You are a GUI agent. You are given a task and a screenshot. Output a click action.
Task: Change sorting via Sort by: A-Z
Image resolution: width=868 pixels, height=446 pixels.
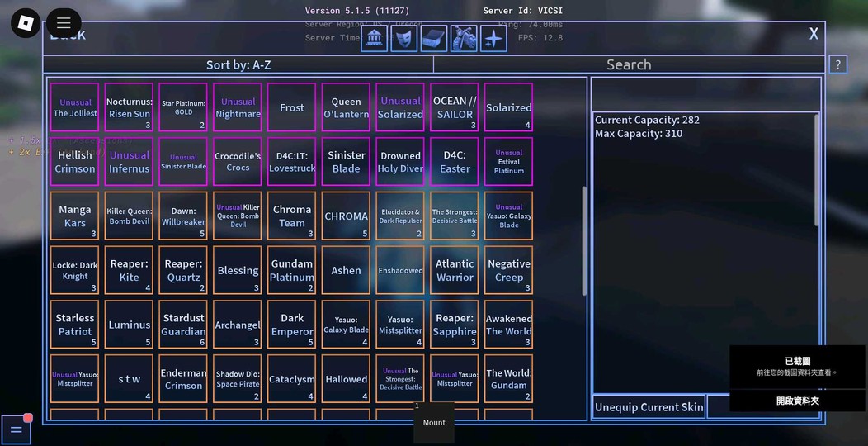pos(238,65)
